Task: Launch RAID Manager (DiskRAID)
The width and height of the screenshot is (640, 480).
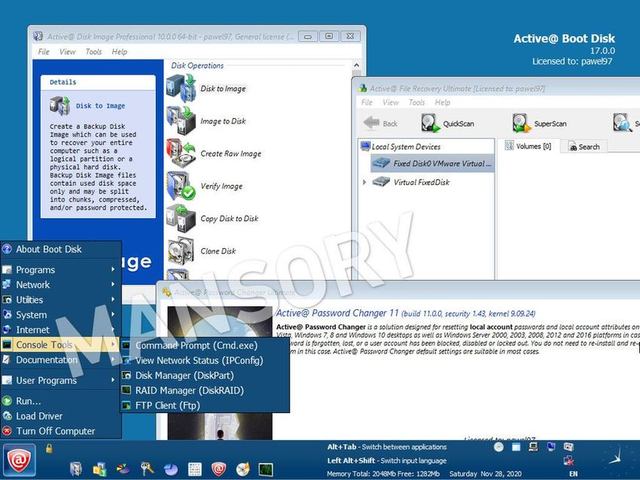Action: [x=205, y=391]
